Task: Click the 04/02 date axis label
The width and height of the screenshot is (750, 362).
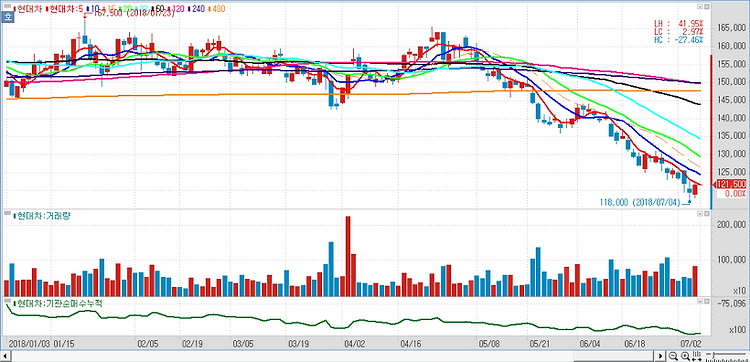Action: pyautogui.click(x=355, y=344)
